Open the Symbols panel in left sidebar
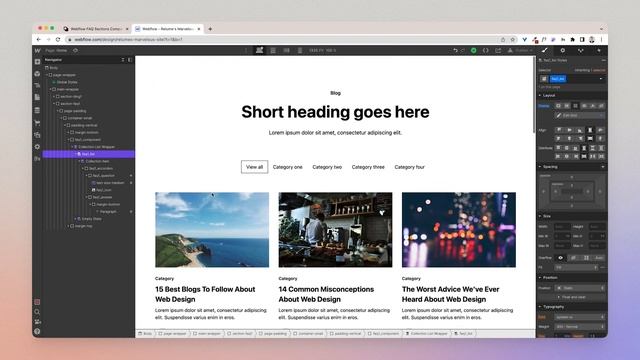This screenshot has height=360, width=640. tap(38, 73)
